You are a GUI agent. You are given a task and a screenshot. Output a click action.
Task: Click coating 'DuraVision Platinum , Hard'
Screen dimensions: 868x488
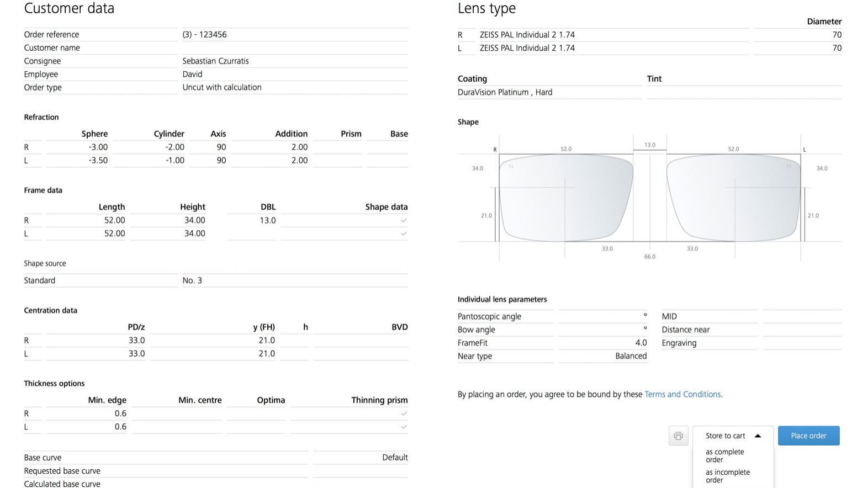[505, 92]
